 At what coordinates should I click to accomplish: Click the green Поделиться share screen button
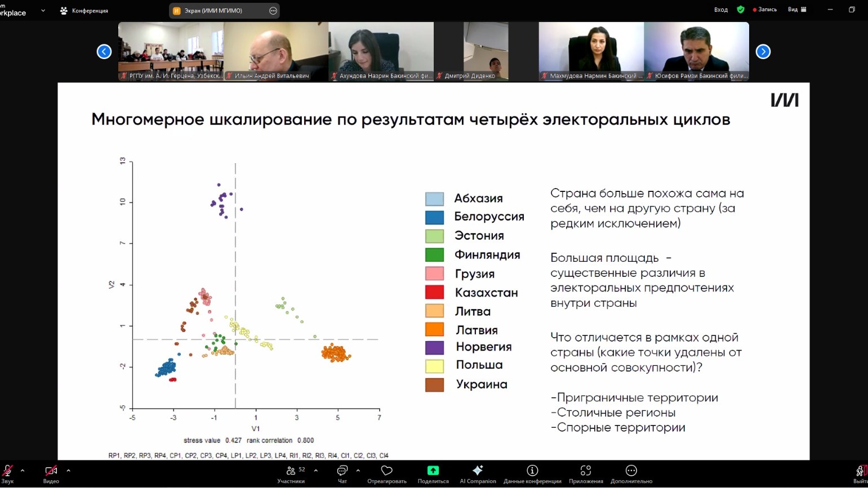pos(433,473)
